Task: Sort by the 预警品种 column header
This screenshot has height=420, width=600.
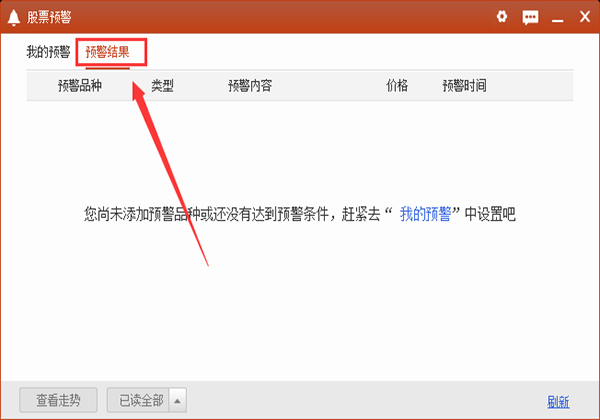Action: [80, 85]
